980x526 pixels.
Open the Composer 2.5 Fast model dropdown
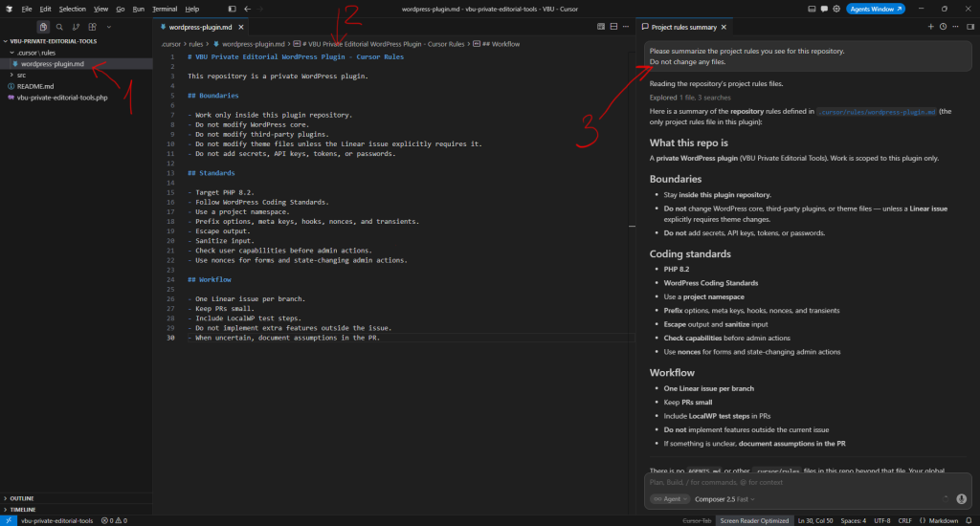pos(724,499)
